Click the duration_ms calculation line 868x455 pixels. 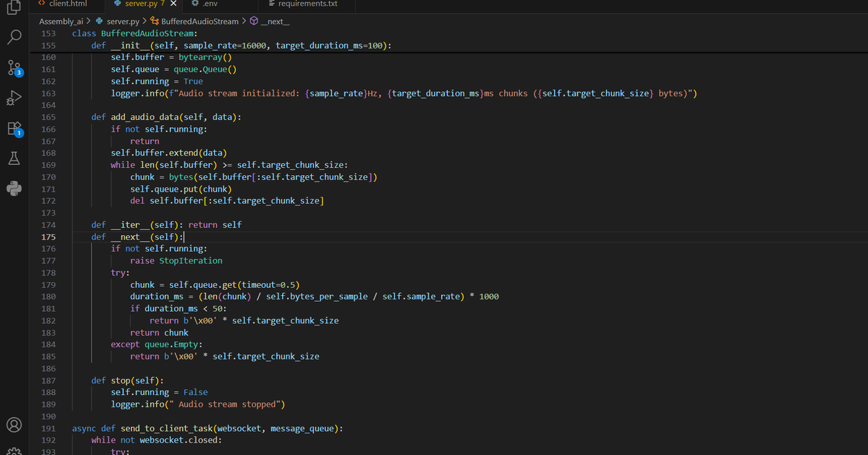coord(314,297)
